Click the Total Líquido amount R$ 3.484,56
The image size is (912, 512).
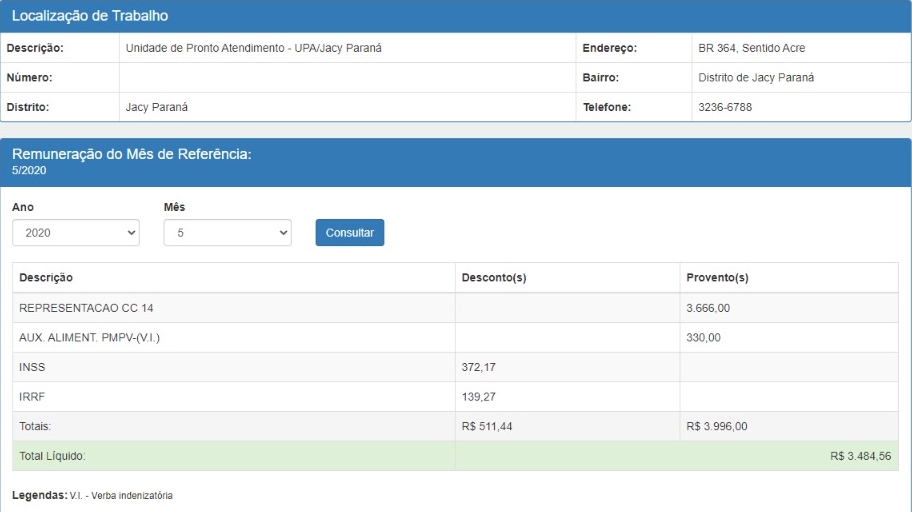[862, 456]
